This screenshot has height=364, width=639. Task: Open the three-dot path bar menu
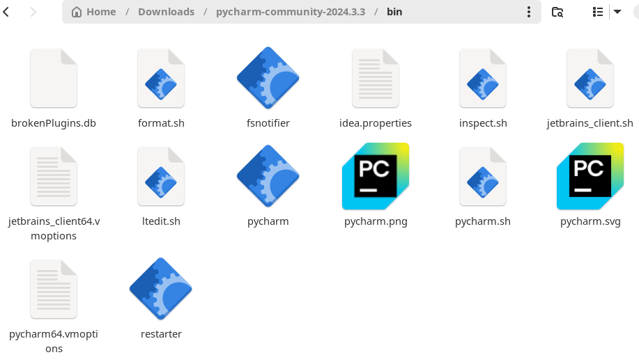(x=529, y=12)
